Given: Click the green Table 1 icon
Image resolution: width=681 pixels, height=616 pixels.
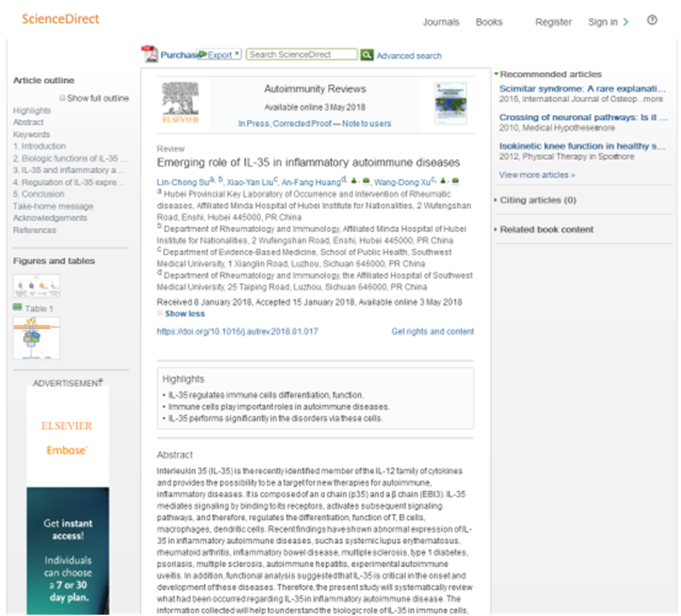Looking at the screenshot, I should 17,308.
